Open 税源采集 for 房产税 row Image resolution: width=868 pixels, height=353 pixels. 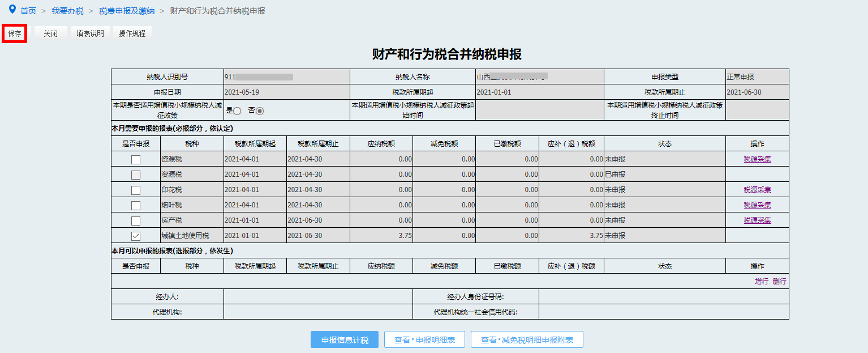tap(757, 220)
